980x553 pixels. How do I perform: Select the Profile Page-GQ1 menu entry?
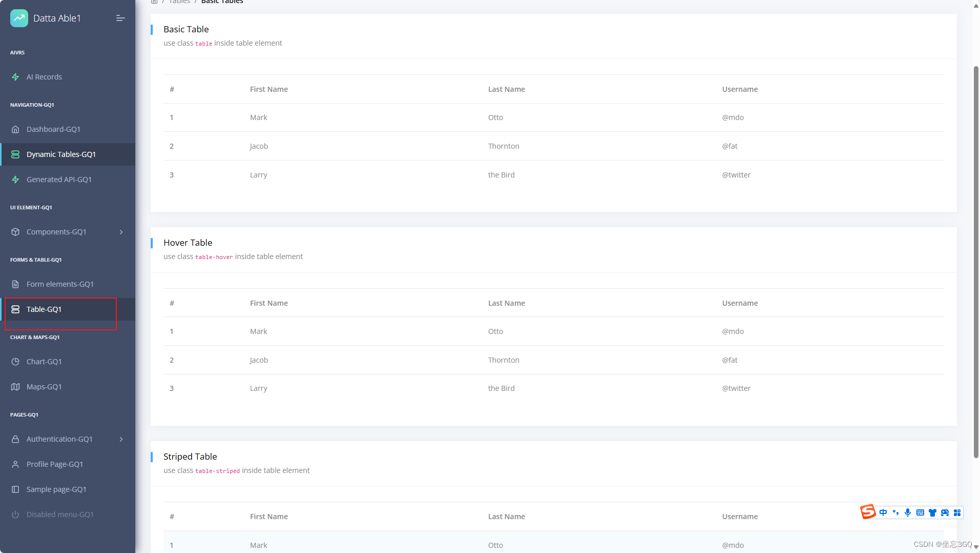coord(54,464)
